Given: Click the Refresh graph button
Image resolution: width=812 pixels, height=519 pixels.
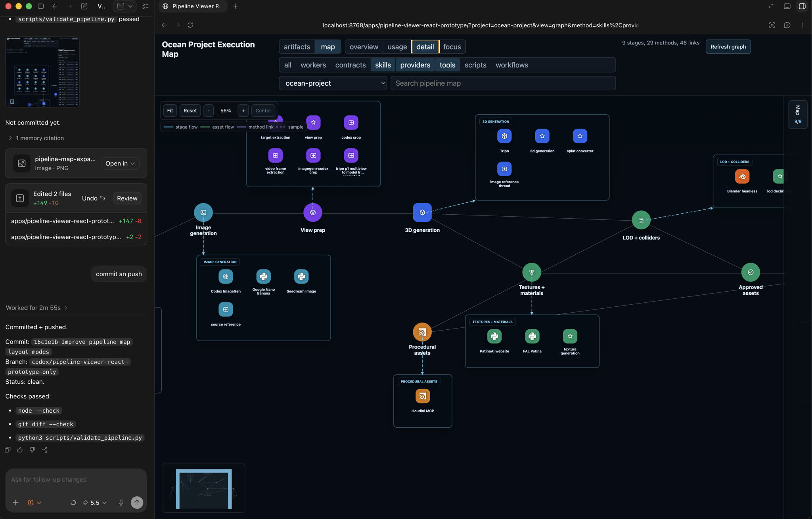Looking at the screenshot, I should (x=728, y=47).
